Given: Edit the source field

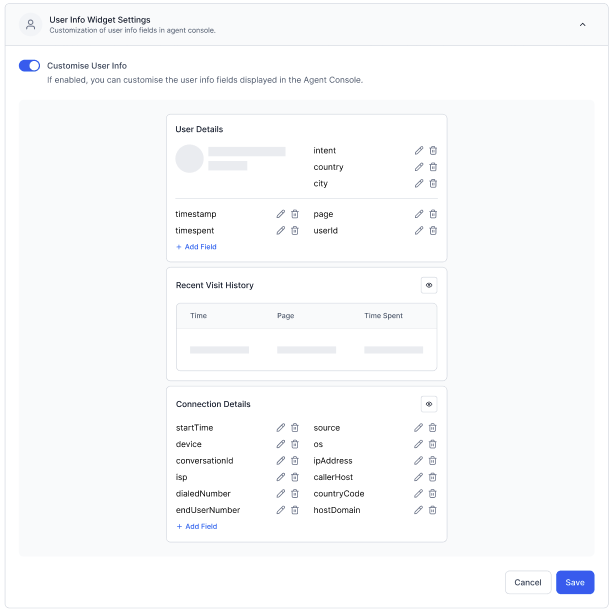Looking at the screenshot, I should click(x=418, y=428).
